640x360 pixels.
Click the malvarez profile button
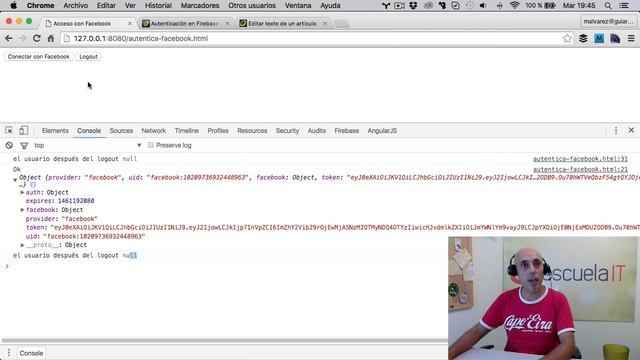[x=608, y=21]
